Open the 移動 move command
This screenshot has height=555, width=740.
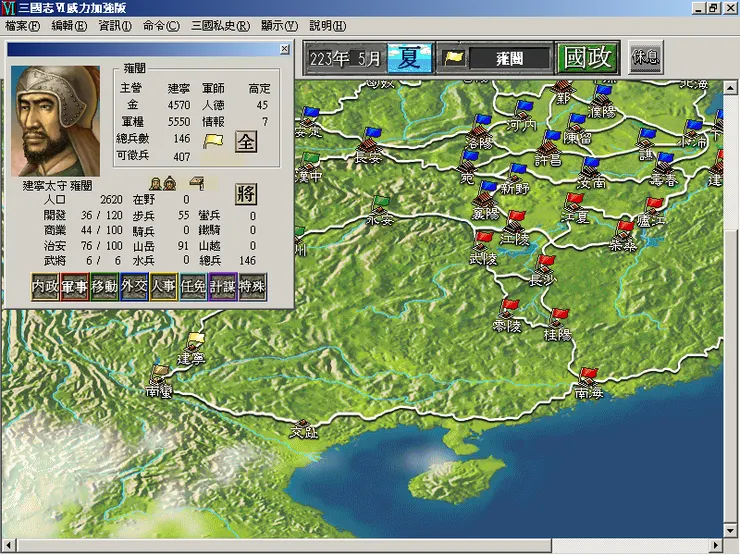tap(104, 286)
